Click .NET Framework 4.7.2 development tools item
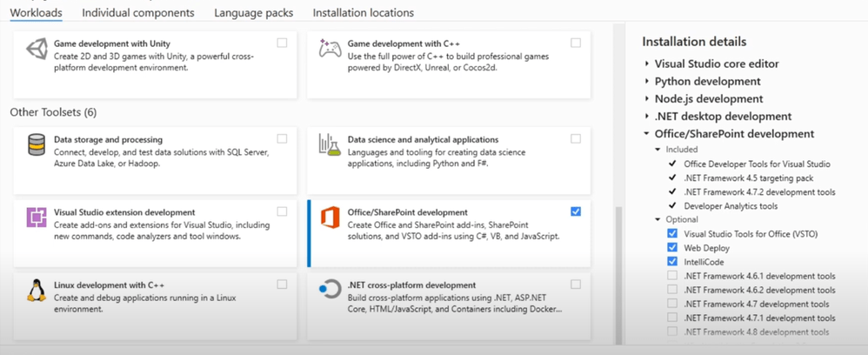 [x=759, y=192]
